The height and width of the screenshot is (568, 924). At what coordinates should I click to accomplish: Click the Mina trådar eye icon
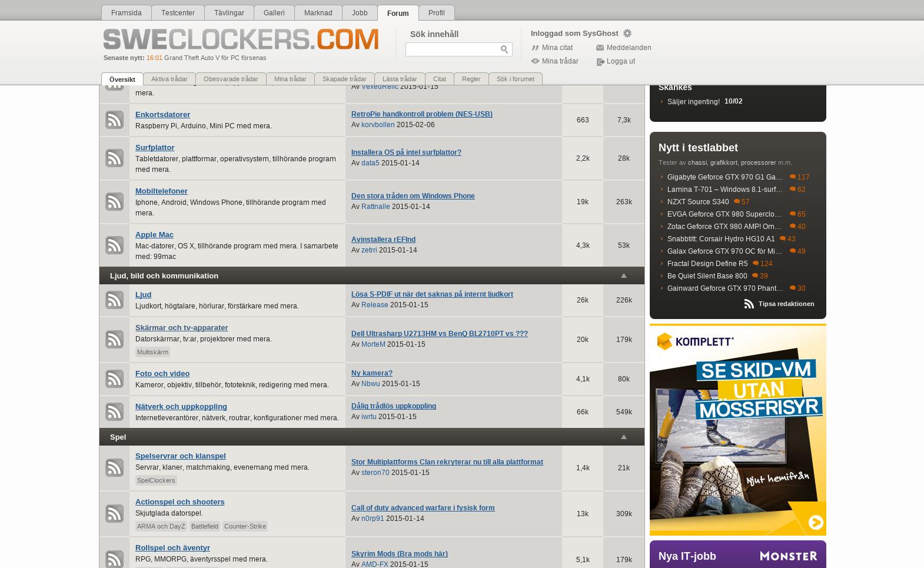(x=535, y=61)
